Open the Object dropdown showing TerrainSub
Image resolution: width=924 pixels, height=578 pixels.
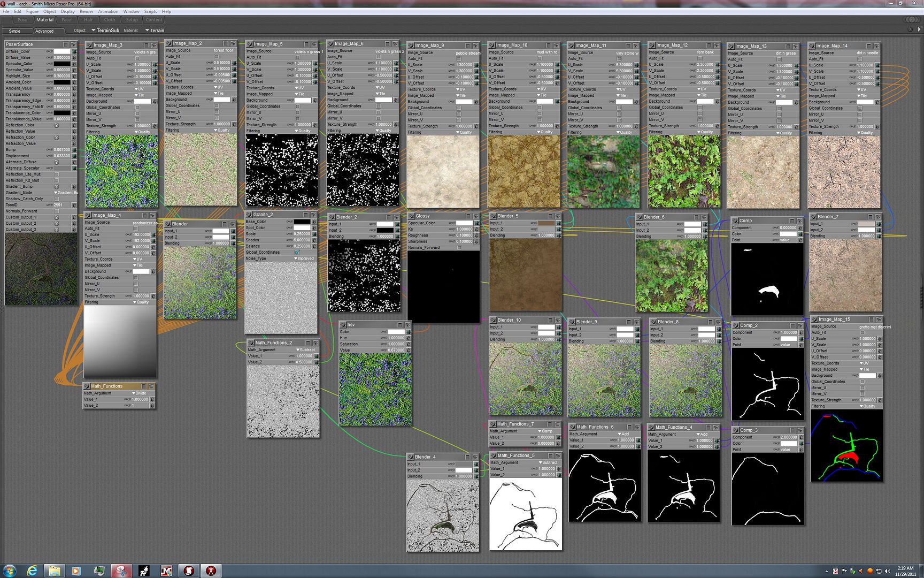click(105, 31)
